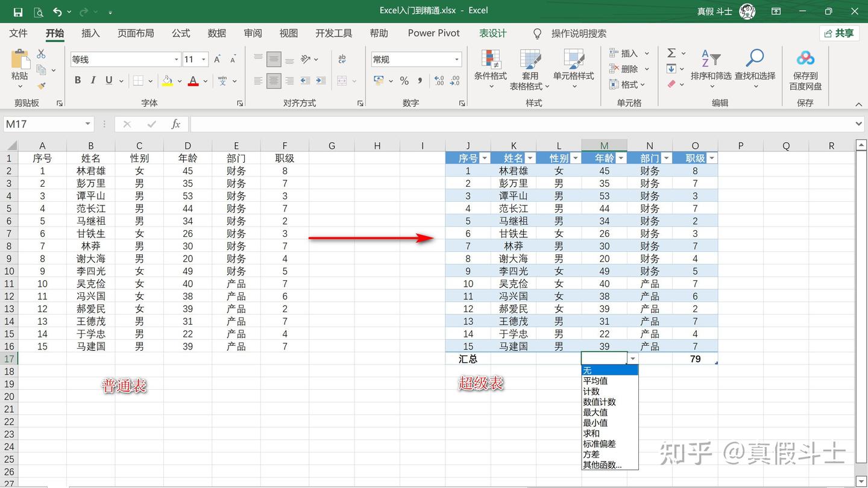The width and height of the screenshot is (868, 488).
Task: Toggle middle vertical alignment
Action: pyautogui.click(x=274, y=59)
